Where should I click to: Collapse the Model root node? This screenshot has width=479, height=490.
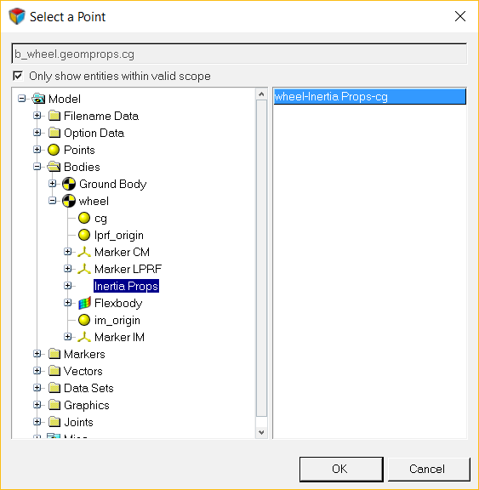point(22,99)
